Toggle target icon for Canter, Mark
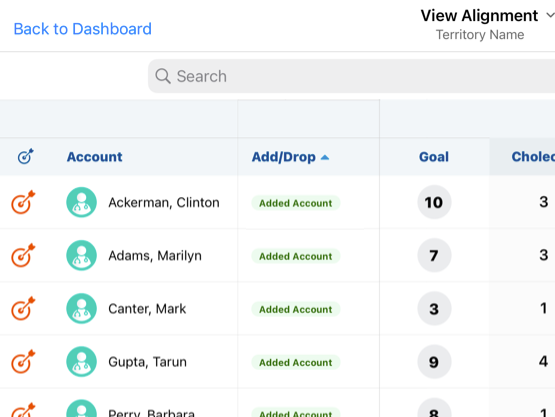The width and height of the screenshot is (555, 417). pyautogui.click(x=23, y=308)
